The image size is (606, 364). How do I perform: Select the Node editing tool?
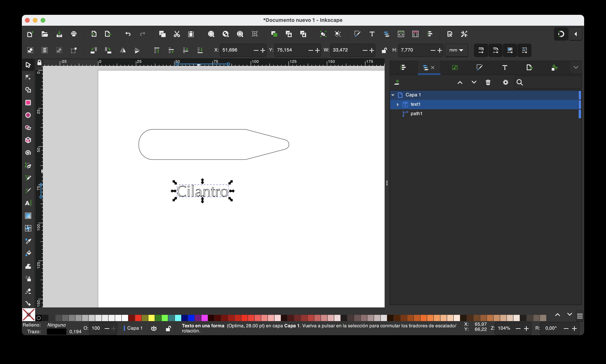[x=28, y=77]
